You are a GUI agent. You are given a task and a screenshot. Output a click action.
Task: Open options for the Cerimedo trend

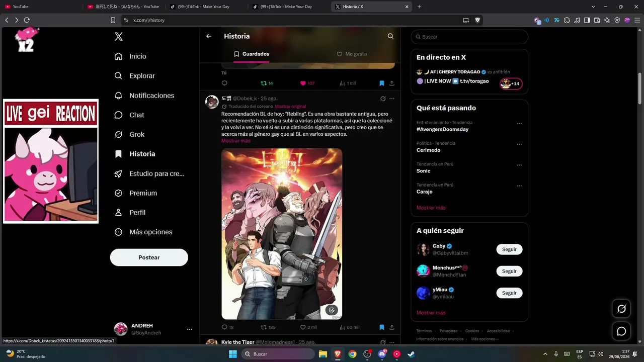click(519, 145)
